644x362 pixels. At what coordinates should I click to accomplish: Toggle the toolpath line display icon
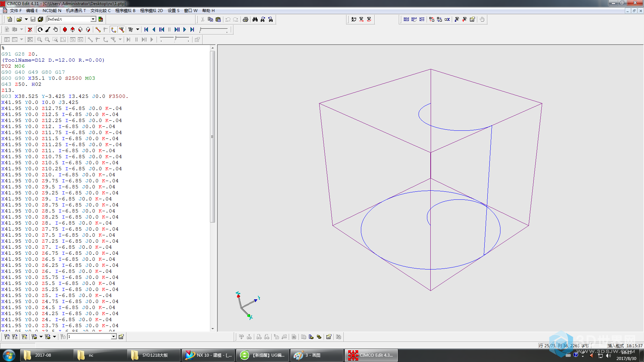pos(98,29)
